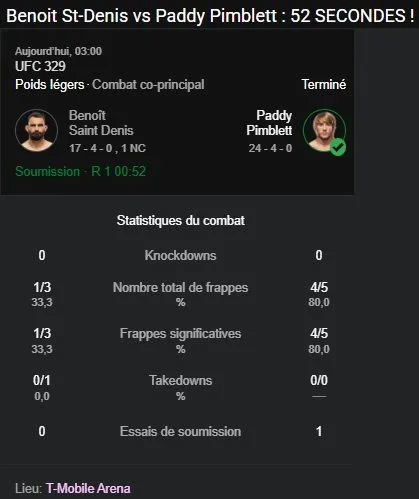Image resolution: width=419 pixels, height=499 pixels.
Task: Click Benoît Saint Denis fighter photo
Action: coord(36,131)
